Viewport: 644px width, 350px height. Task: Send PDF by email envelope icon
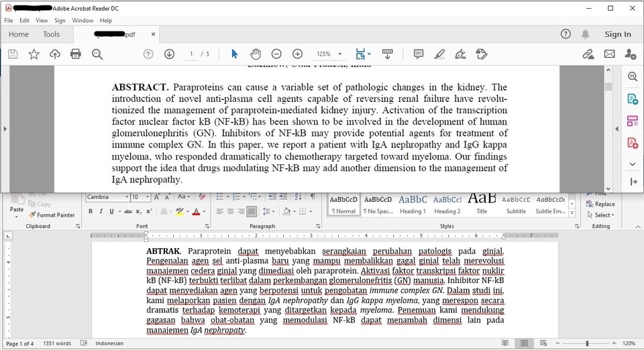click(x=610, y=54)
